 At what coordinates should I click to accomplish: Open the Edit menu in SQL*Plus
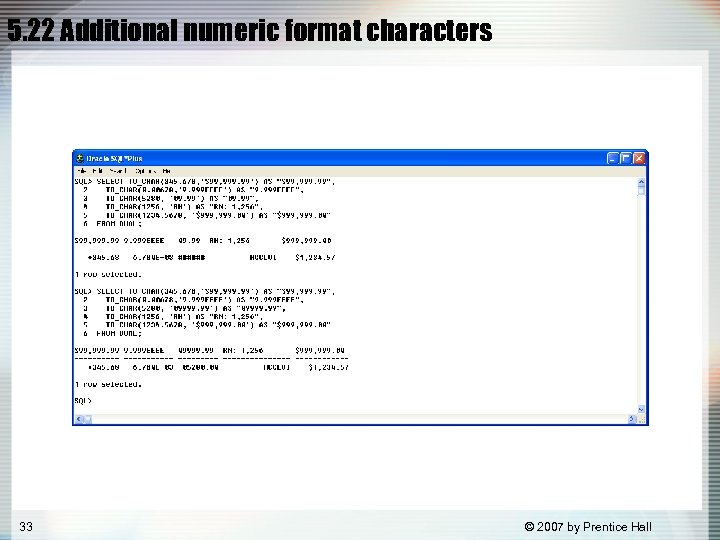[97, 171]
